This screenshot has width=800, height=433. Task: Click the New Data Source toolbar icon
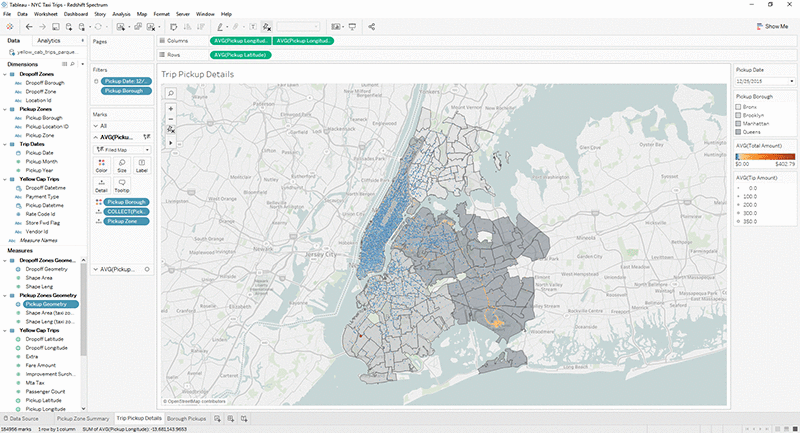pos(69,27)
